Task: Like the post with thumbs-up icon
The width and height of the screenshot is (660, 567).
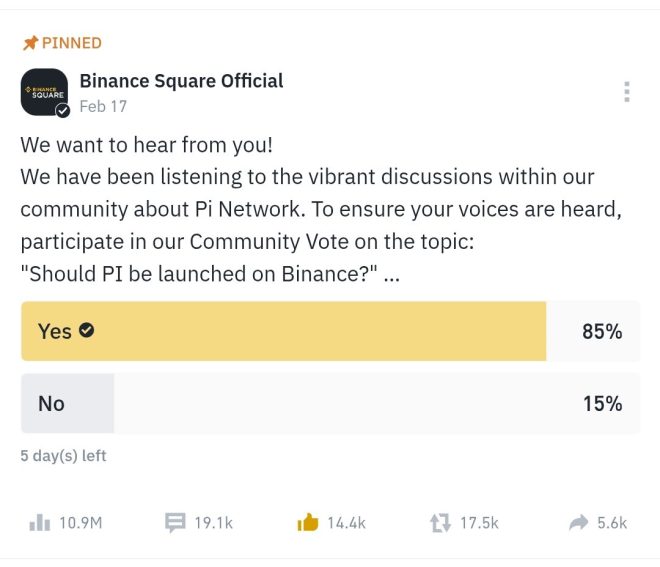Action: (307, 522)
